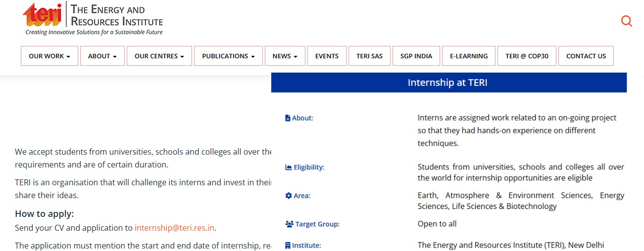This screenshot has height=251, width=644.
Task: Select SGP India in navigation
Action: click(x=416, y=56)
